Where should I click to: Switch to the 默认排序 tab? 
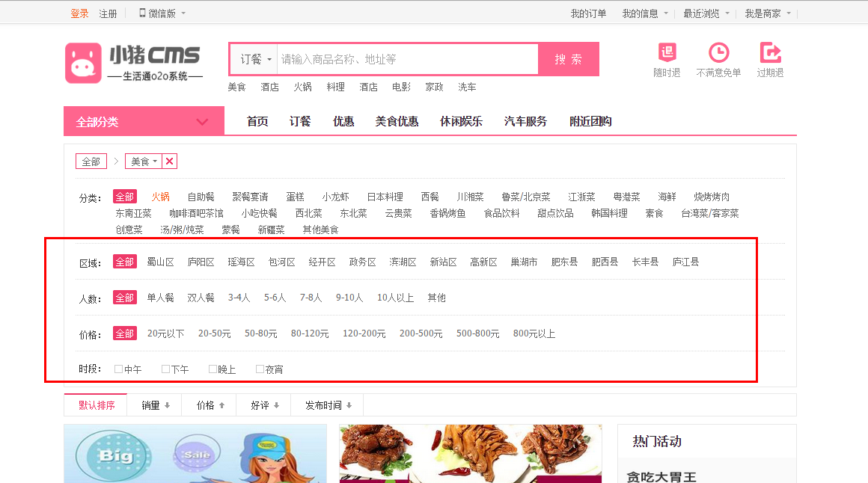click(x=95, y=404)
